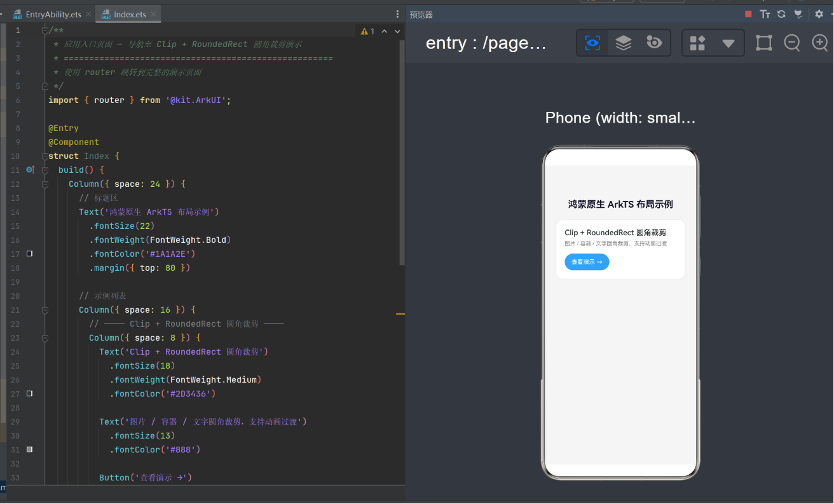834x504 pixels.
Task: Click the circles-with-eye preview icon
Action: 654,43
